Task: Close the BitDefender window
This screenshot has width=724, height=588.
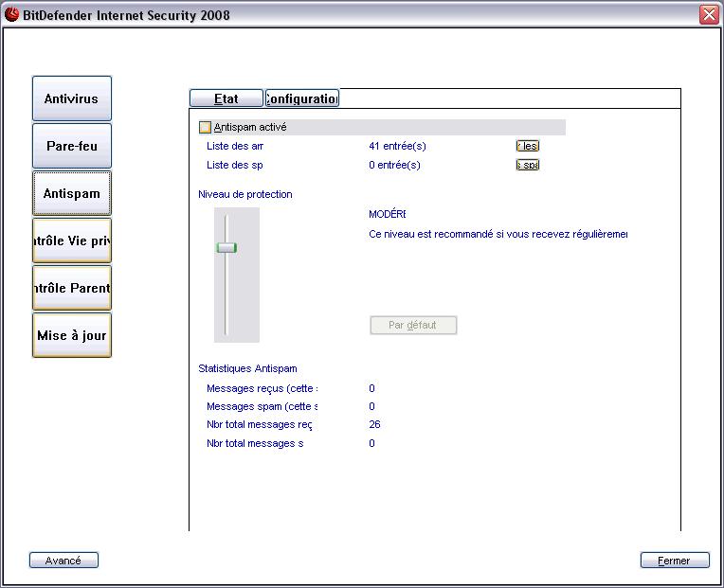Action: tap(709, 15)
